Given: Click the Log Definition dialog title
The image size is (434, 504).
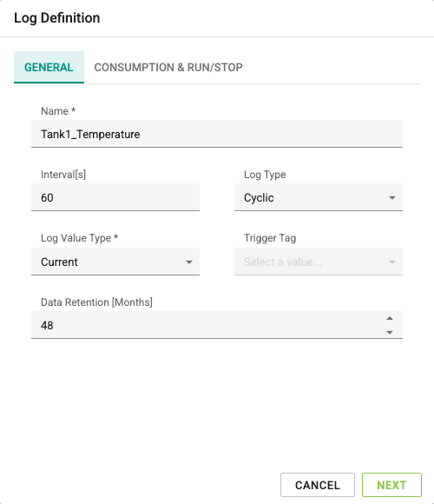Looking at the screenshot, I should pos(56,18).
